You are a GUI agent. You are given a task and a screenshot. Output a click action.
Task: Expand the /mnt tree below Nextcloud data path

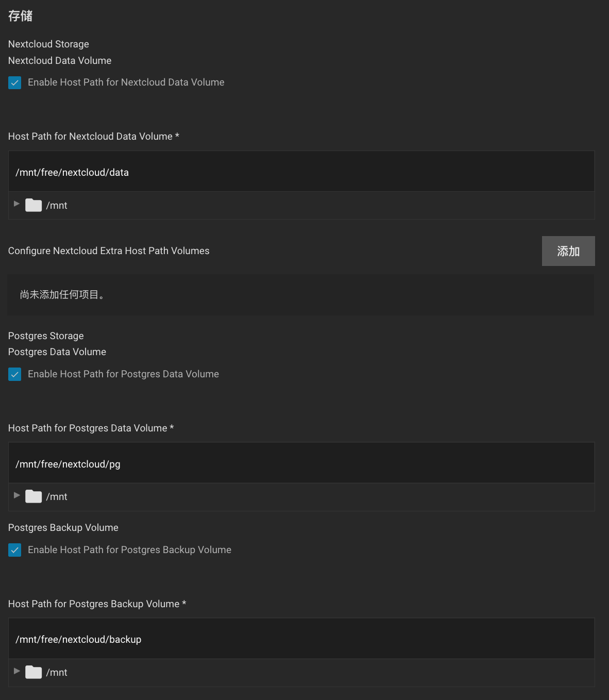pyautogui.click(x=17, y=204)
